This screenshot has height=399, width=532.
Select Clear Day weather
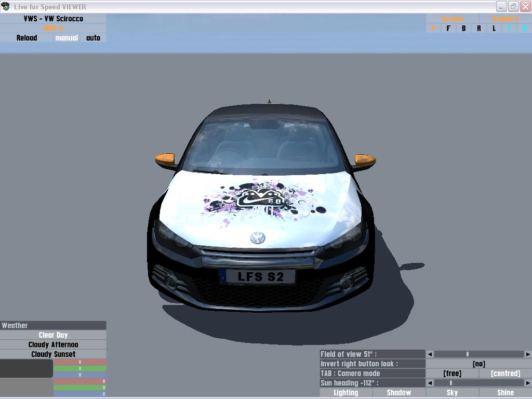click(54, 335)
